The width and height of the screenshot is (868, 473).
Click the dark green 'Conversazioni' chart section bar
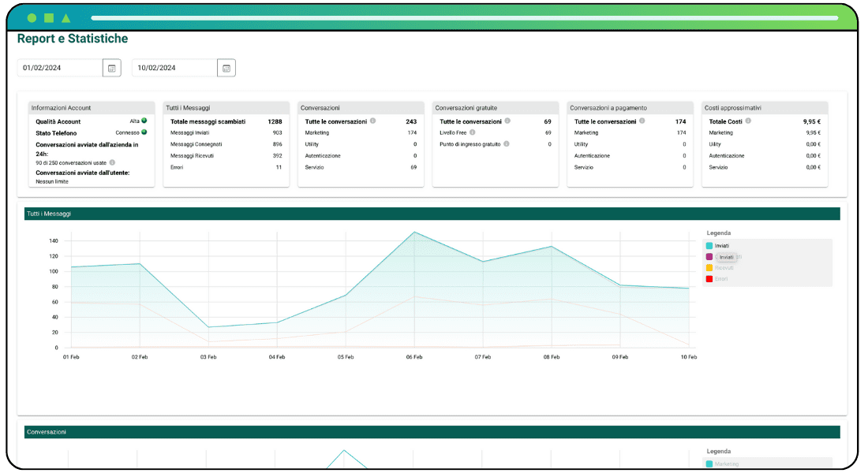coord(432,432)
